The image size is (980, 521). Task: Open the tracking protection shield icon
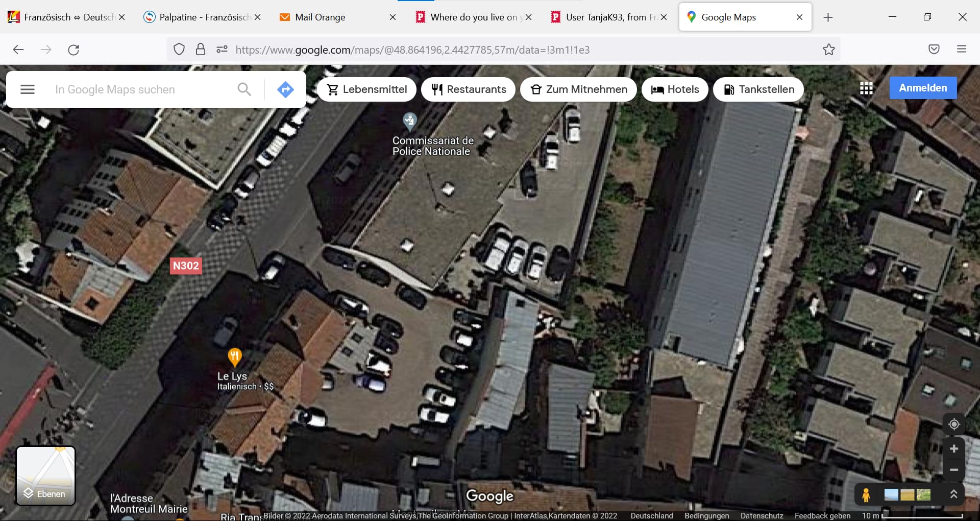179,50
